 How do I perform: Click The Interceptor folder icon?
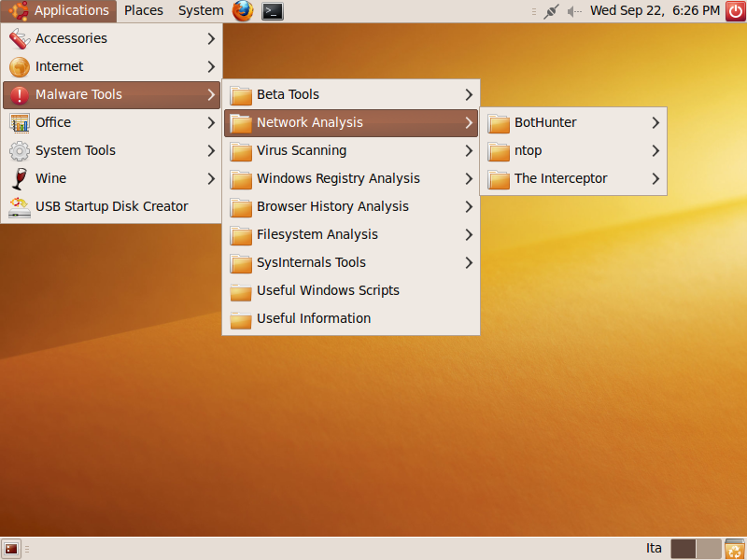pos(499,179)
